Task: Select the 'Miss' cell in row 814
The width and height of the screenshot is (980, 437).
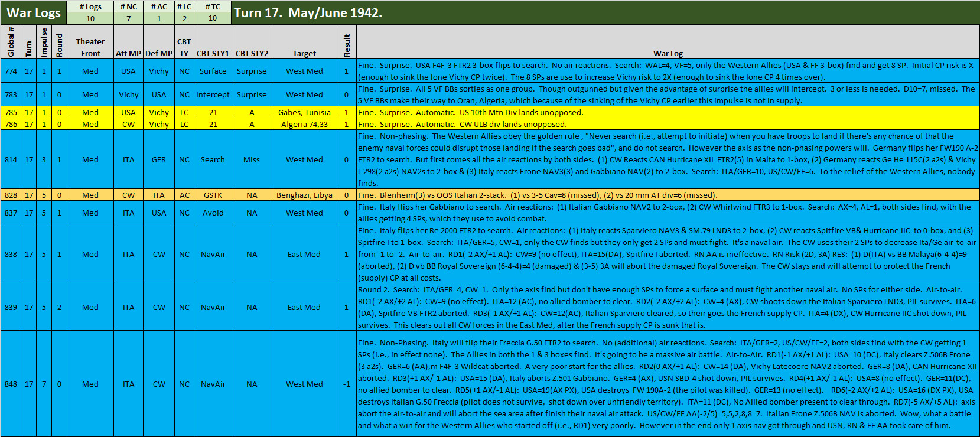Action: pyautogui.click(x=252, y=159)
